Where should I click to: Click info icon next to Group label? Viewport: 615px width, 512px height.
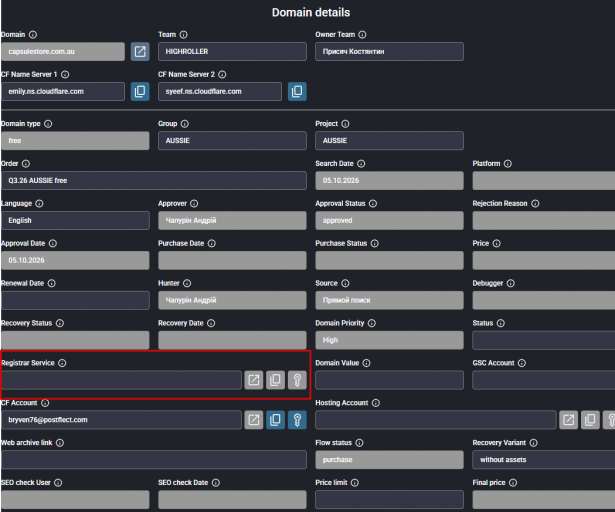coord(185,124)
